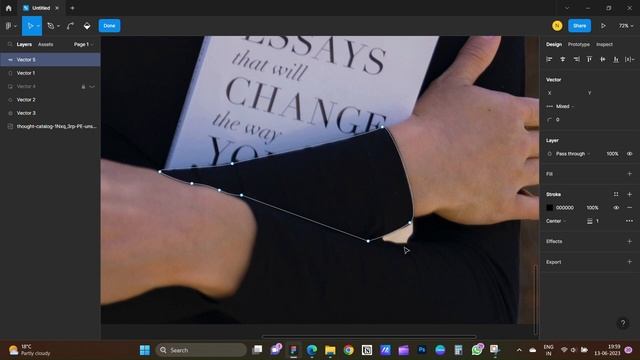640x360 pixels.
Task: Unlock the Vector 4 layer
Action: (x=83, y=87)
